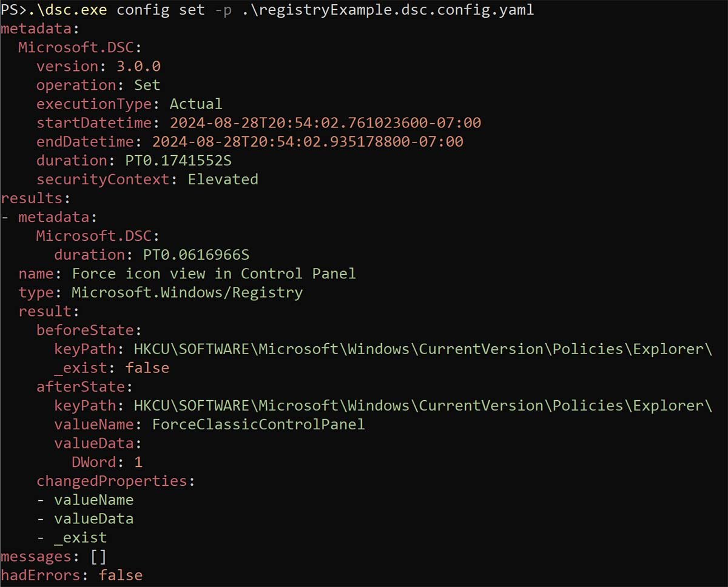Click the _exist false value
The image size is (728, 587).
147,367
